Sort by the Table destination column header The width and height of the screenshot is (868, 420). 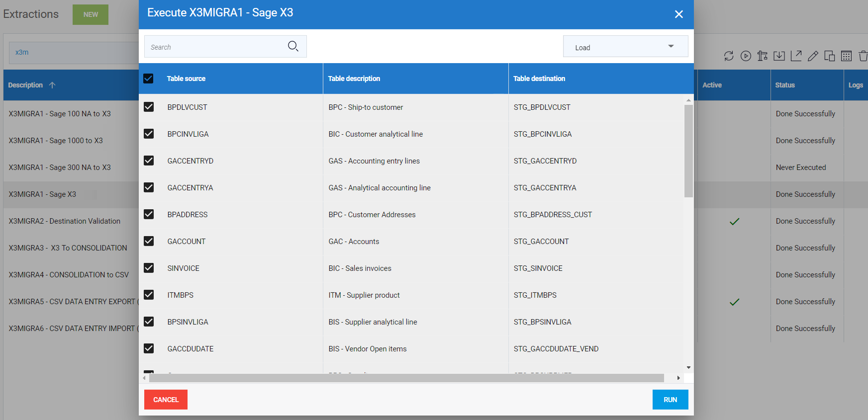pos(539,79)
